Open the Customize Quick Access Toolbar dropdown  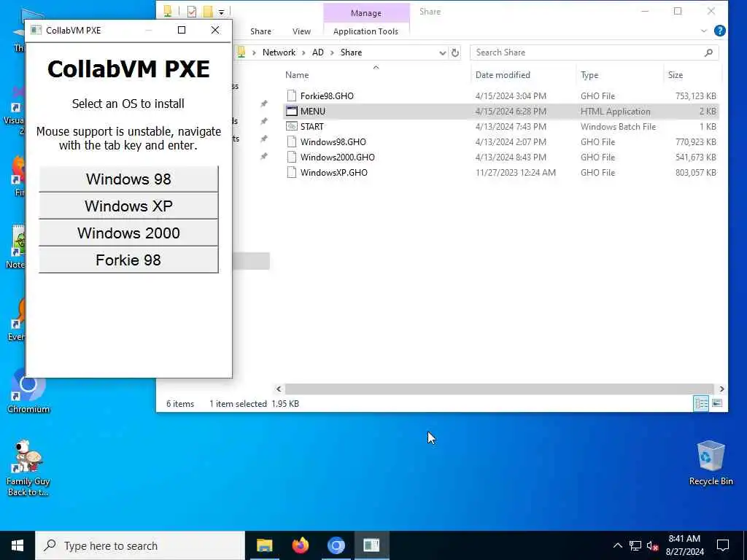[x=222, y=12]
